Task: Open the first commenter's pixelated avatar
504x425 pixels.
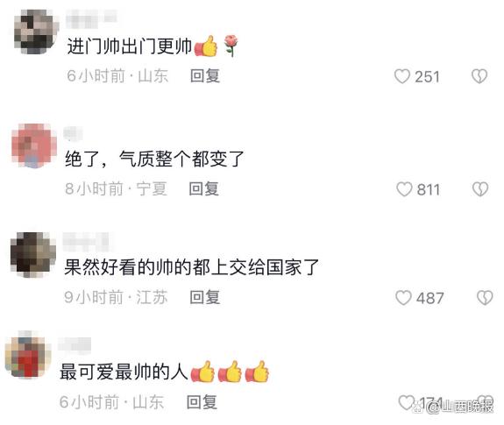Action: tap(36, 32)
